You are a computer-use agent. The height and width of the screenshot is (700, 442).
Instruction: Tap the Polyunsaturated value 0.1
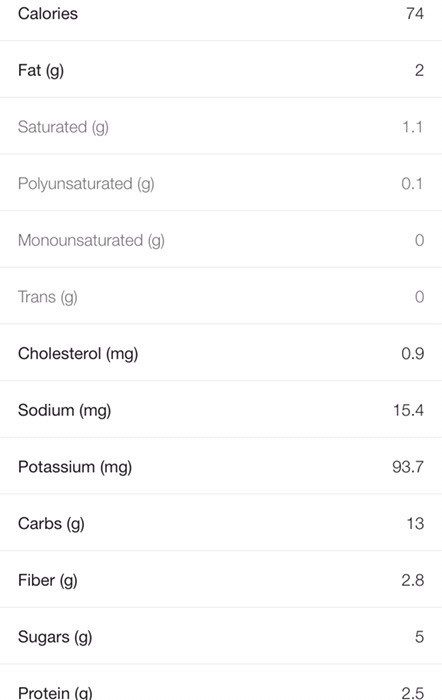coord(412,183)
